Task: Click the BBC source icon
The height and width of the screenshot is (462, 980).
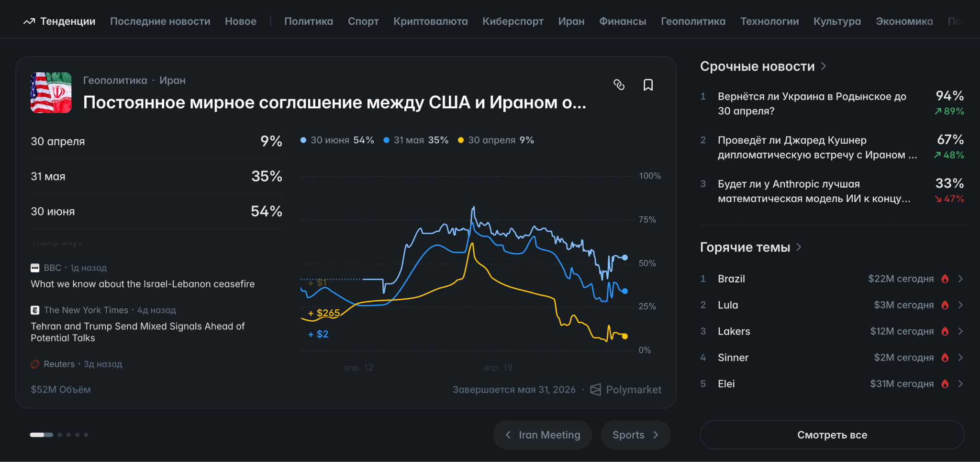Action: (35, 268)
